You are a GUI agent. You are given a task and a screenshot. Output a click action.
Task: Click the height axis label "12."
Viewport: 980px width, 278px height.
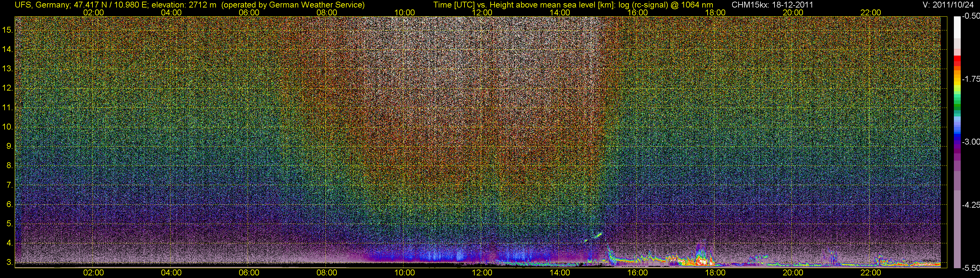click(x=8, y=88)
